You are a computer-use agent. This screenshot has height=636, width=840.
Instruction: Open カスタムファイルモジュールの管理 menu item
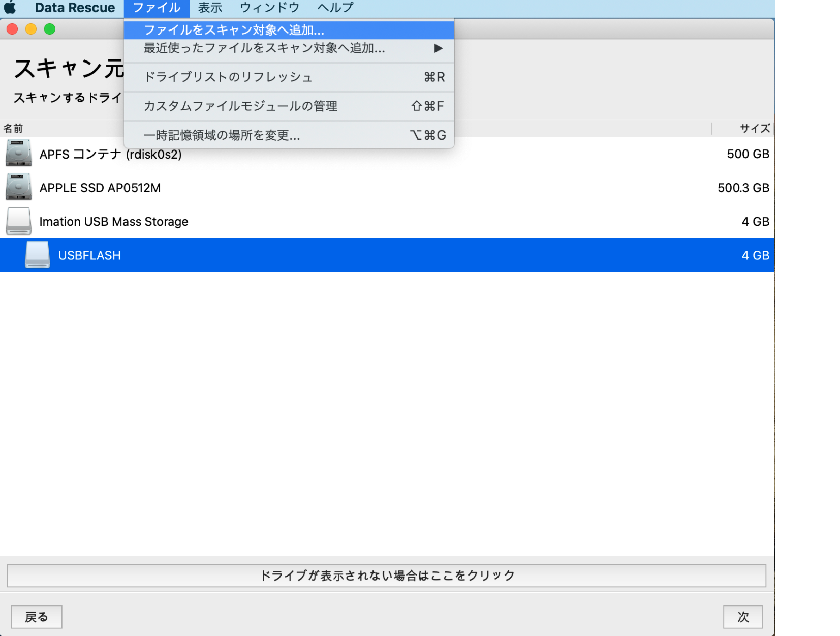(240, 106)
